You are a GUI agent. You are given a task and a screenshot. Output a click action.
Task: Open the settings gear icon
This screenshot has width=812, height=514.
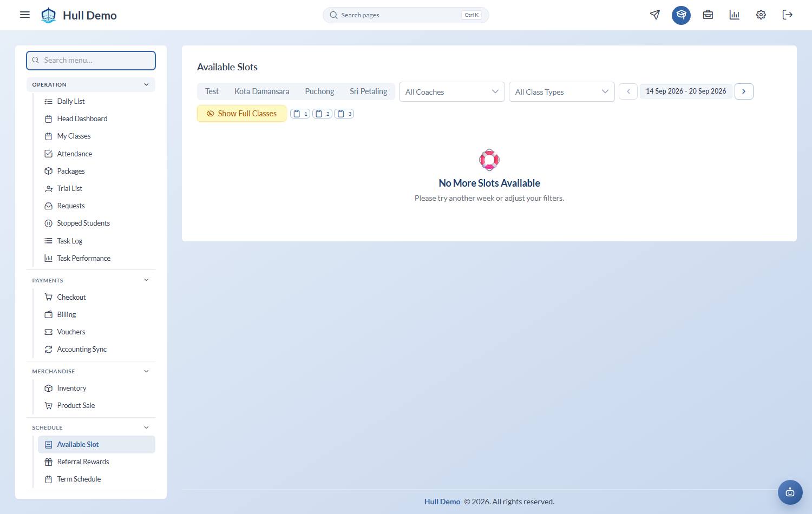tap(761, 15)
